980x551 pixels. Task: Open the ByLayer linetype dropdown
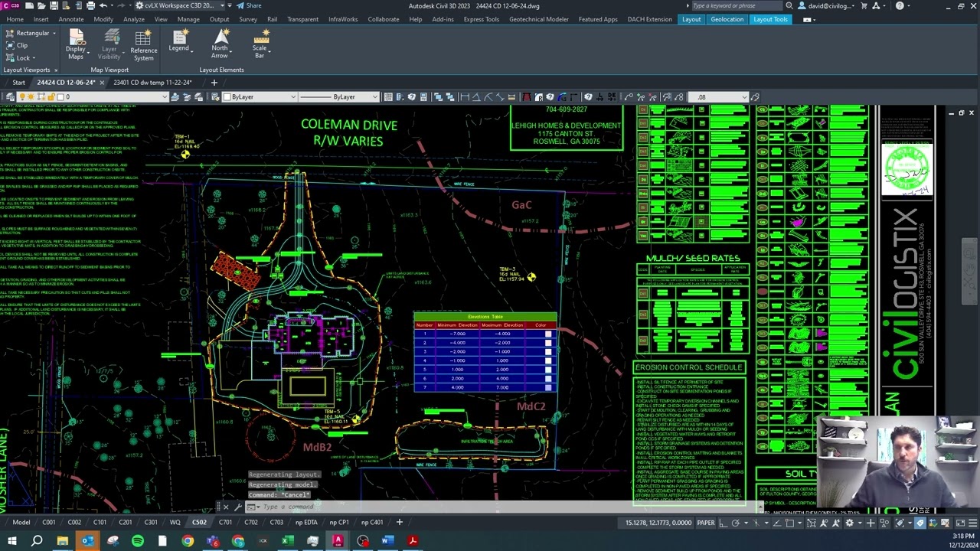point(374,97)
